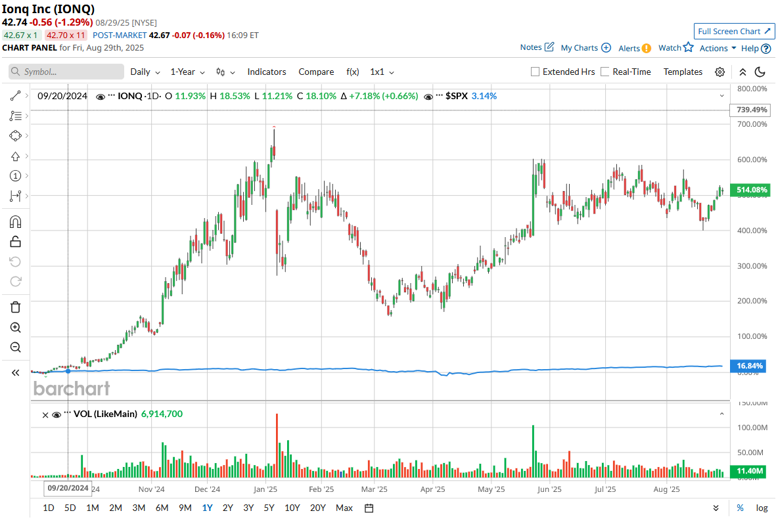Select the trend line drawing tool

pos(15,96)
